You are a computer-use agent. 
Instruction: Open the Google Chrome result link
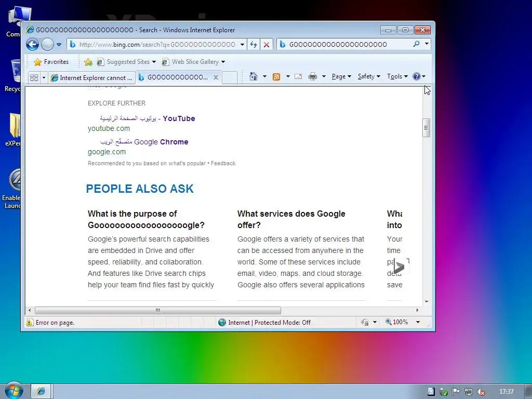144,142
